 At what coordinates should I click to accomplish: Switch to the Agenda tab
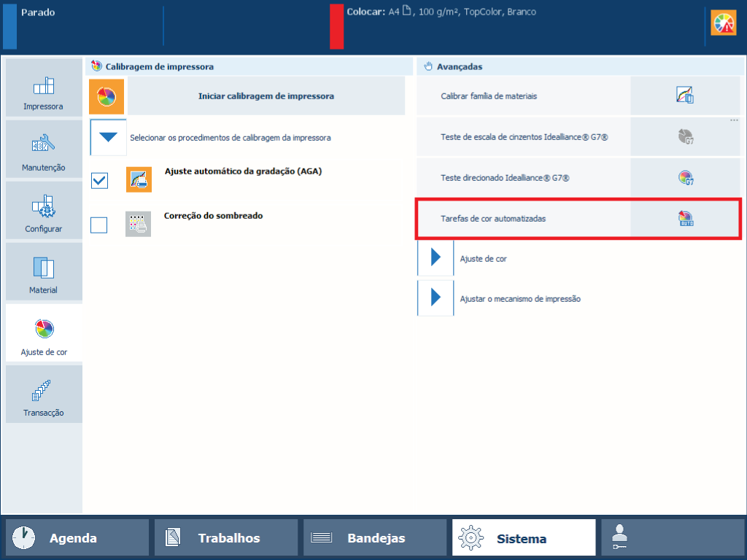point(77,538)
